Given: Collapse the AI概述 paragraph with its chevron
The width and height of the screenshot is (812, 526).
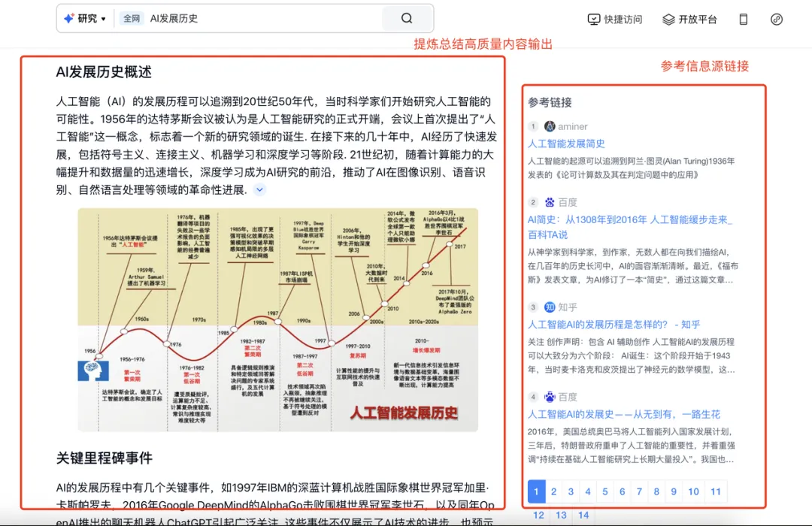Looking at the screenshot, I should coord(259,189).
